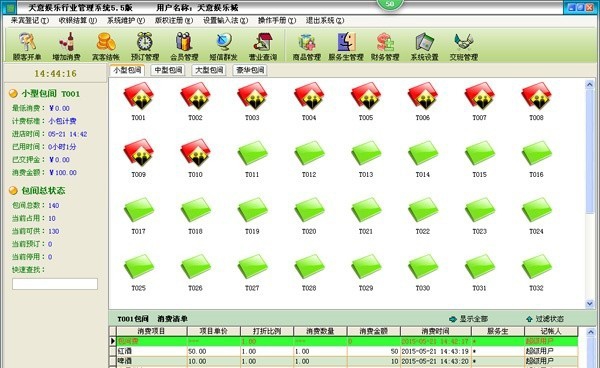Click the 消费项目 column header
The height and width of the screenshot is (368, 600).
pyautogui.click(x=152, y=331)
